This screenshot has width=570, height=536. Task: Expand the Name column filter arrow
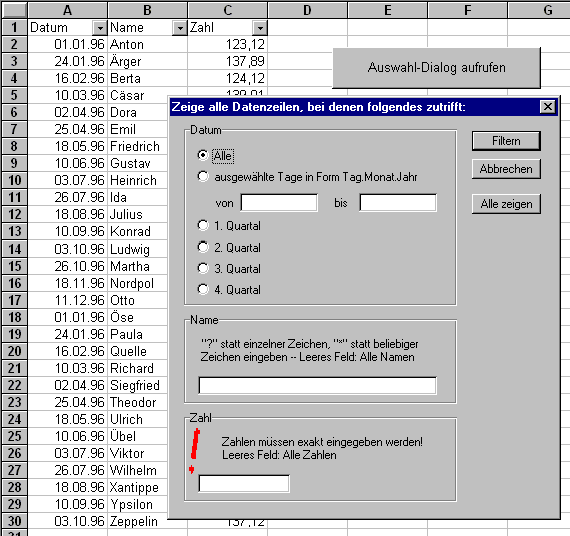[180, 28]
